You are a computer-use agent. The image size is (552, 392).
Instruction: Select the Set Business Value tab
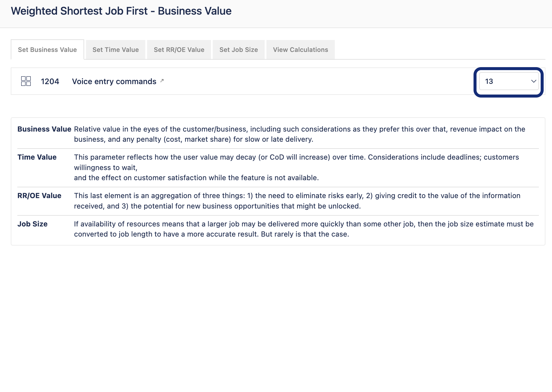[x=47, y=50]
